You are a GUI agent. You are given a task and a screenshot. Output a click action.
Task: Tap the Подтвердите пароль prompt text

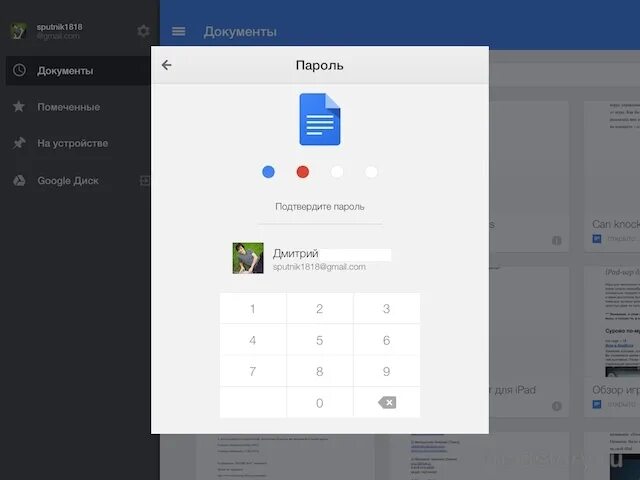pyautogui.click(x=320, y=207)
